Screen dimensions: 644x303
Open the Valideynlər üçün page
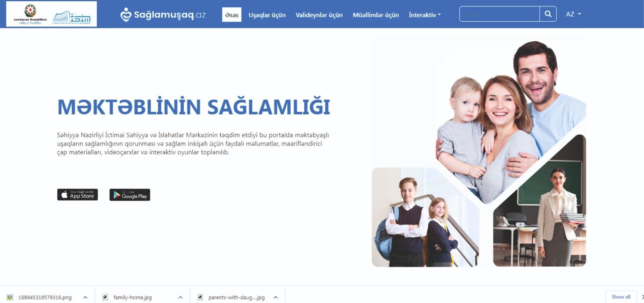point(319,15)
